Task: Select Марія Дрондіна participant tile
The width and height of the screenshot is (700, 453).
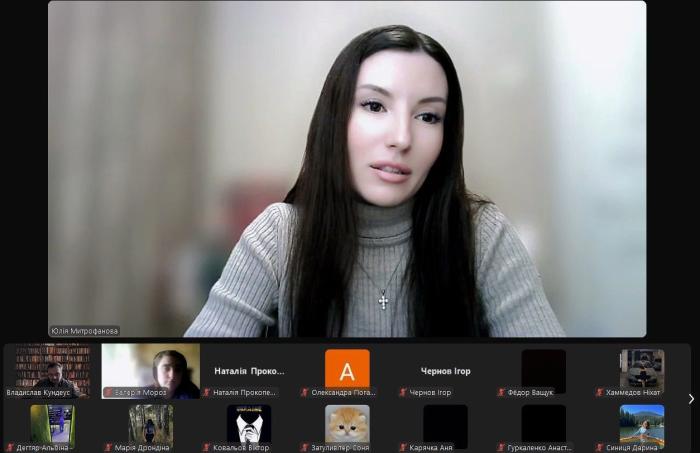Action: point(150,423)
